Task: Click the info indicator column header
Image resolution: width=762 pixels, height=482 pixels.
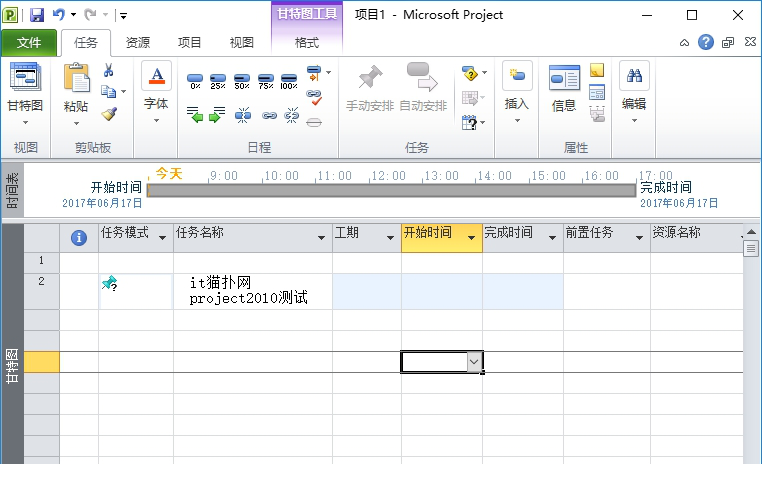Action: coord(79,238)
